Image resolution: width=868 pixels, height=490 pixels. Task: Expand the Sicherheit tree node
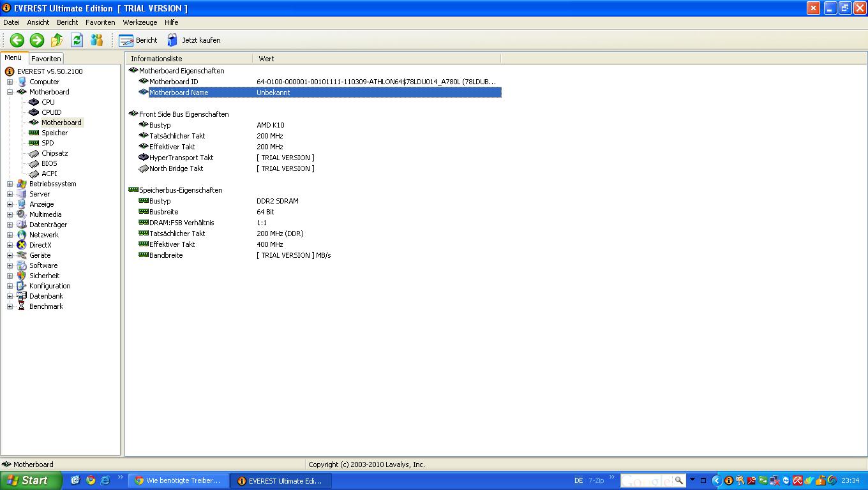click(x=10, y=276)
